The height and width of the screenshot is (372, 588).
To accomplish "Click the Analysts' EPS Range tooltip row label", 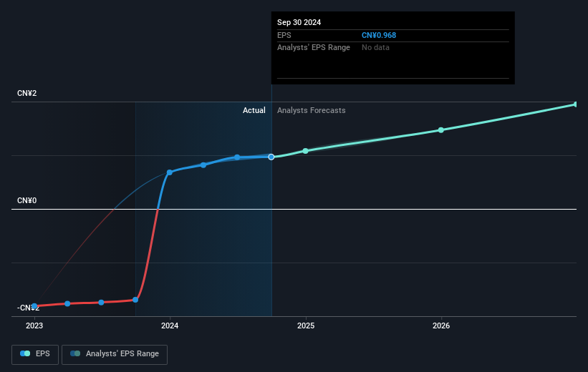I will tap(314, 48).
